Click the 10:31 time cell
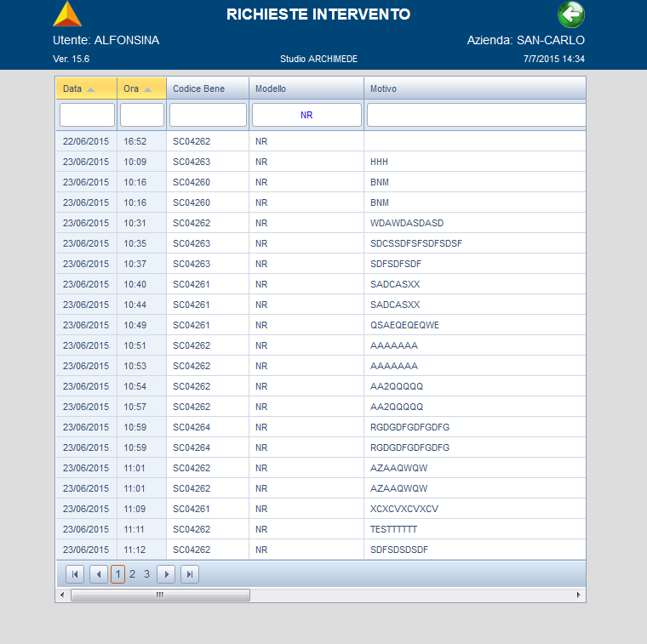The image size is (647, 644). [x=141, y=223]
